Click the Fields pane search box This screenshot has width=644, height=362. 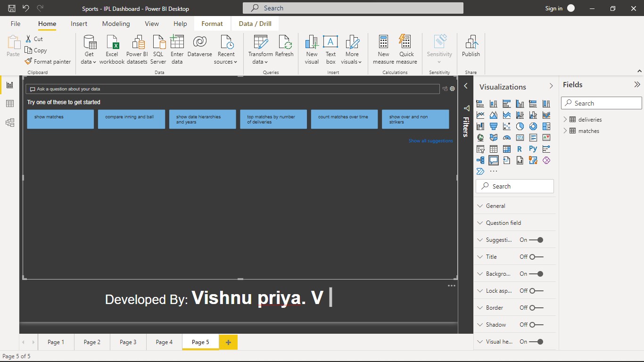click(602, 103)
